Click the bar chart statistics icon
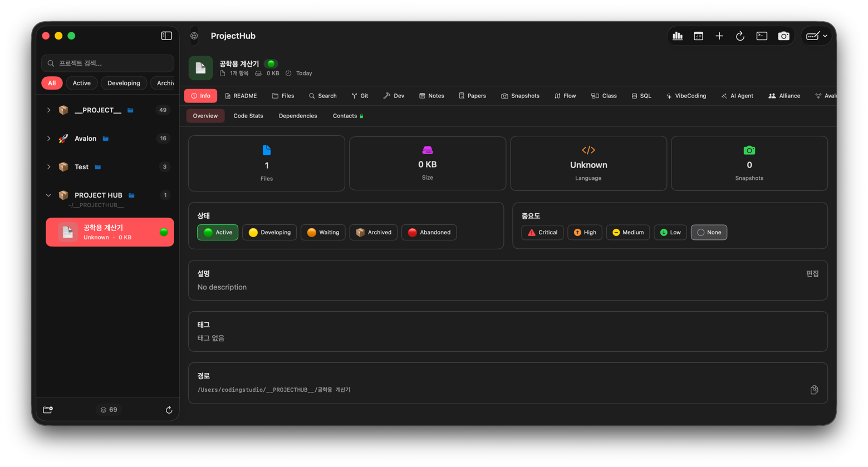Viewport: 868px width, 467px height. click(x=678, y=36)
